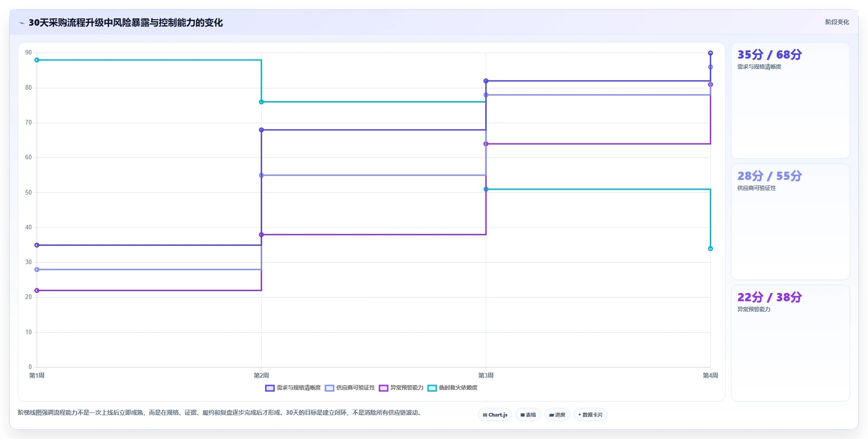Click the 第1周 purple point at 22
The height and width of the screenshot is (439, 868).
[37, 291]
